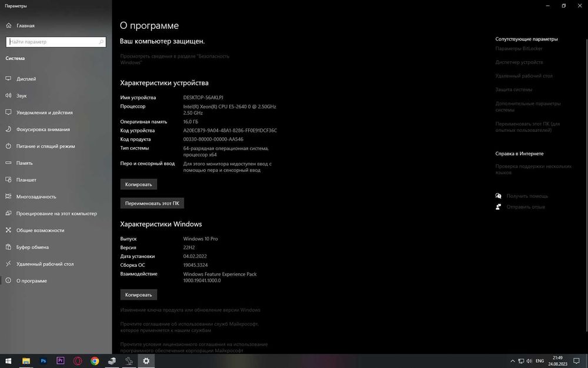This screenshot has height=368, width=588.
Task: Click the Отправить отзыв person icon
Action: 499,207
